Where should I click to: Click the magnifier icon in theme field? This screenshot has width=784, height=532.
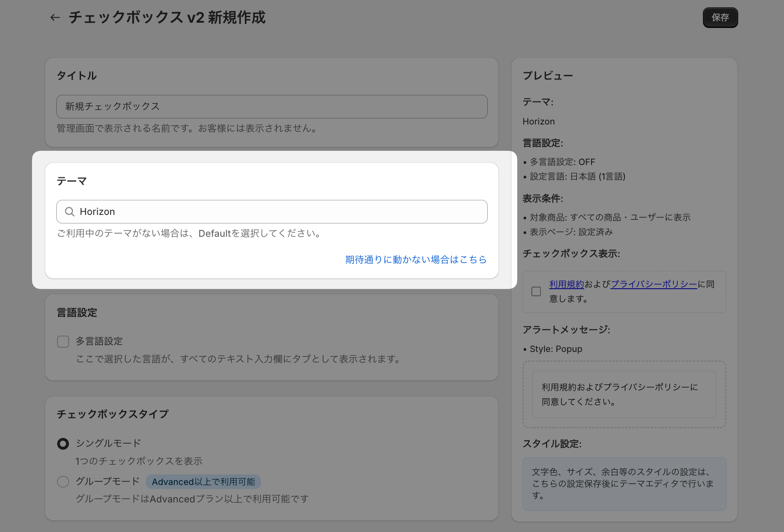pyautogui.click(x=70, y=212)
